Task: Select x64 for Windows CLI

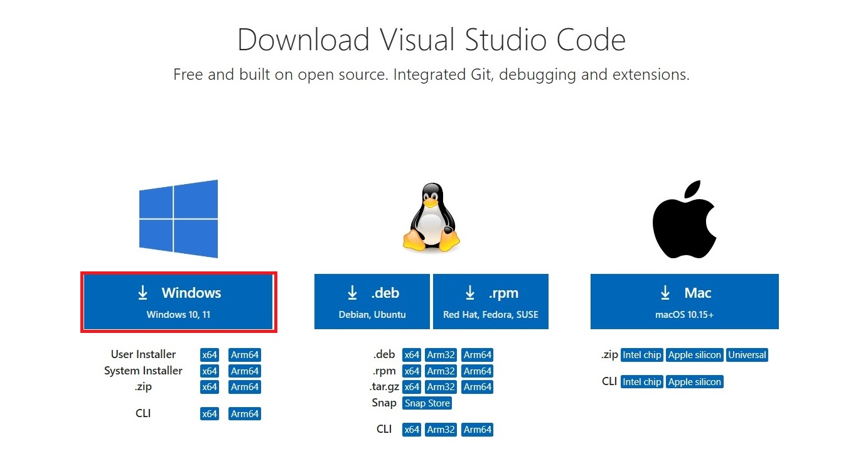Action: 210,414
